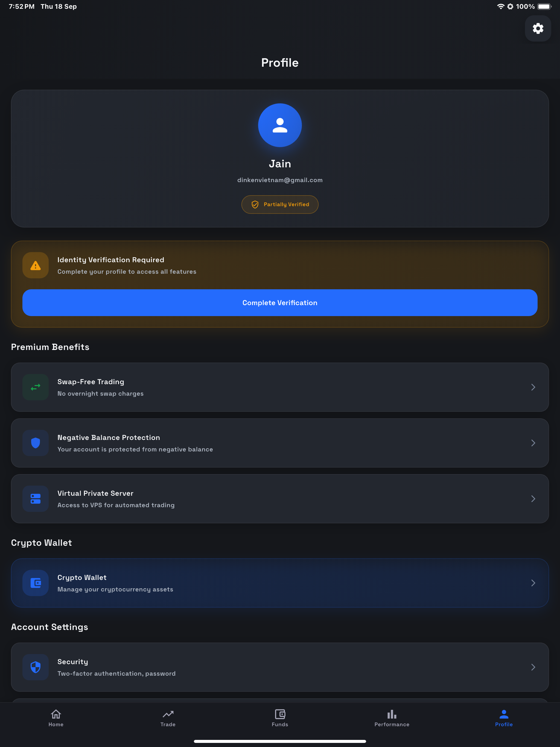Tap the Crypto Wallet icon

point(36,583)
